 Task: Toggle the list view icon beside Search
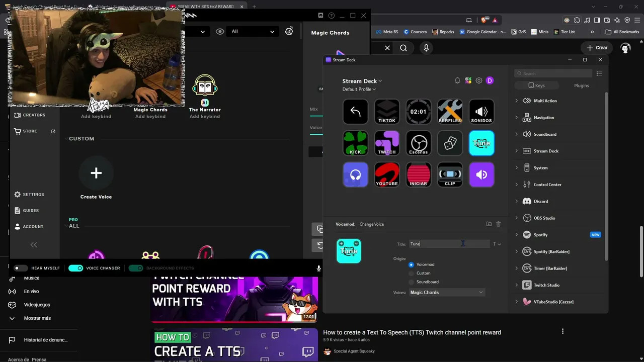point(599,73)
